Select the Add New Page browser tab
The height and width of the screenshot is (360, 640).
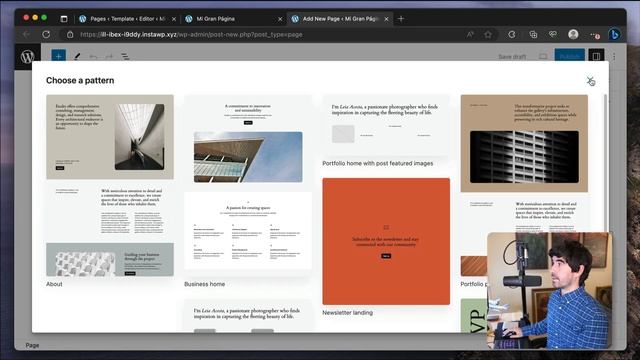pos(340,19)
